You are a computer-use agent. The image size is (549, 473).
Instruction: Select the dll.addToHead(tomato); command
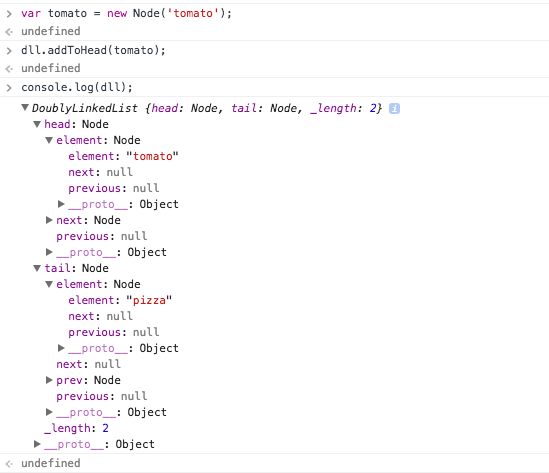(x=93, y=50)
